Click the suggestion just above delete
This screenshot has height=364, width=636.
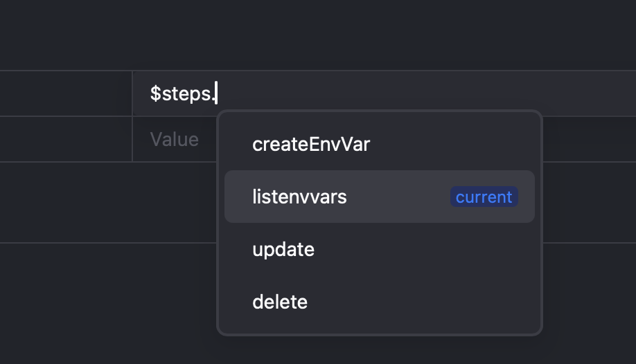(283, 249)
